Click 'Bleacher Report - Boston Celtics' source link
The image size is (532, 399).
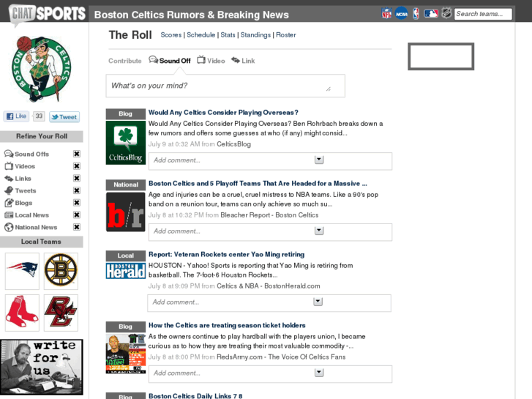(269, 215)
